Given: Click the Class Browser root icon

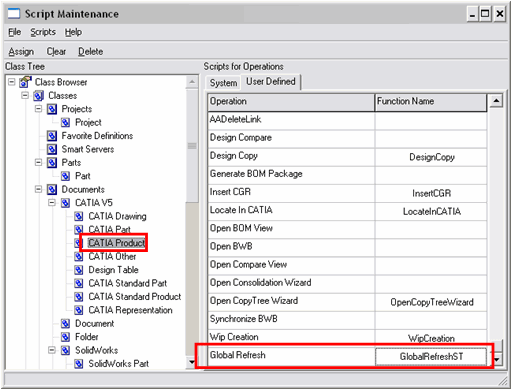Looking at the screenshot, I should click(x=25, y=82).
